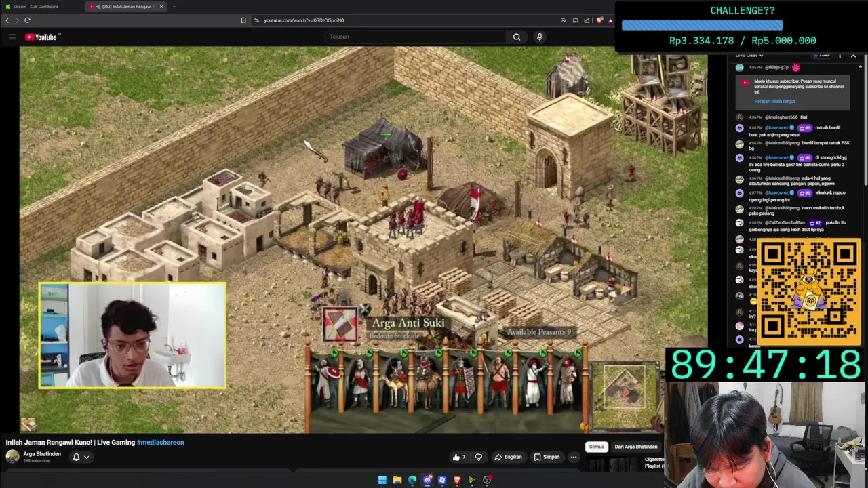Open Brave browser from the taskbar
Screen dimensions: 868x488
(457, 480)
